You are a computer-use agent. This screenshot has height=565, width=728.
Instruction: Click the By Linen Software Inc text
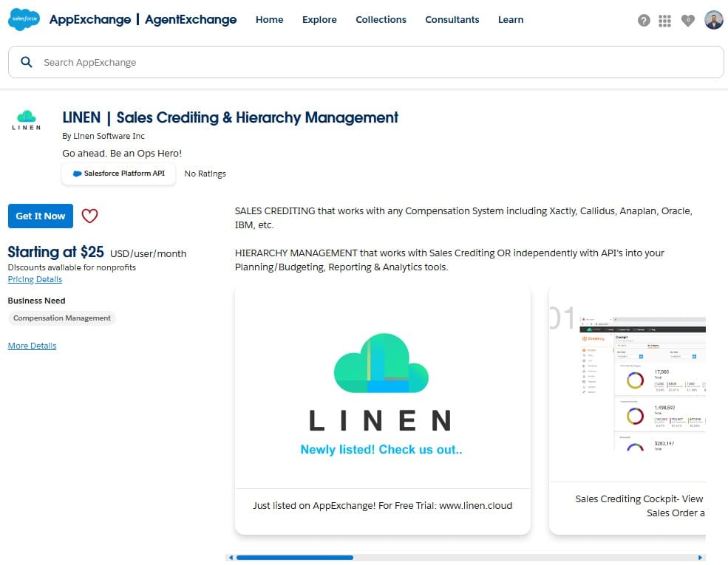point(103,136)
